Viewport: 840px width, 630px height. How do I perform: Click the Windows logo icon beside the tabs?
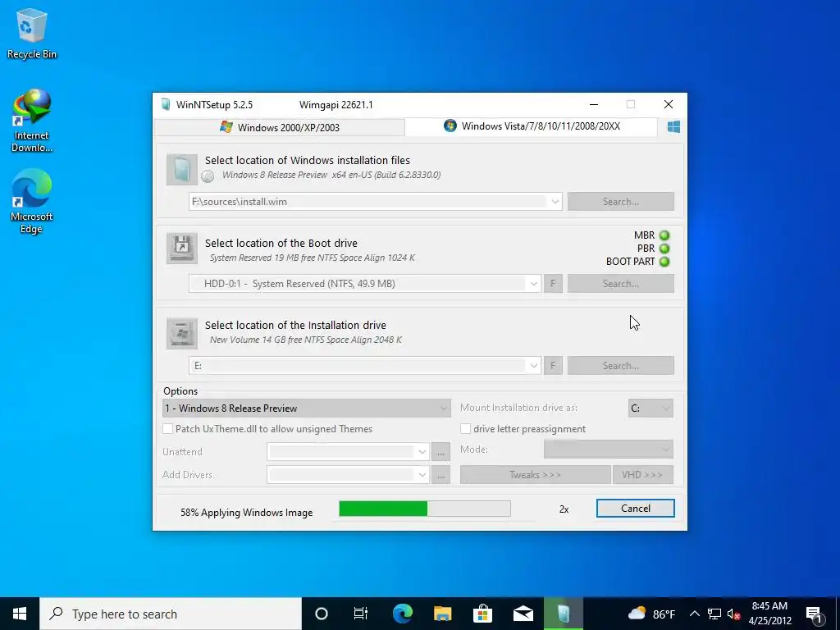tap(673, 127)
